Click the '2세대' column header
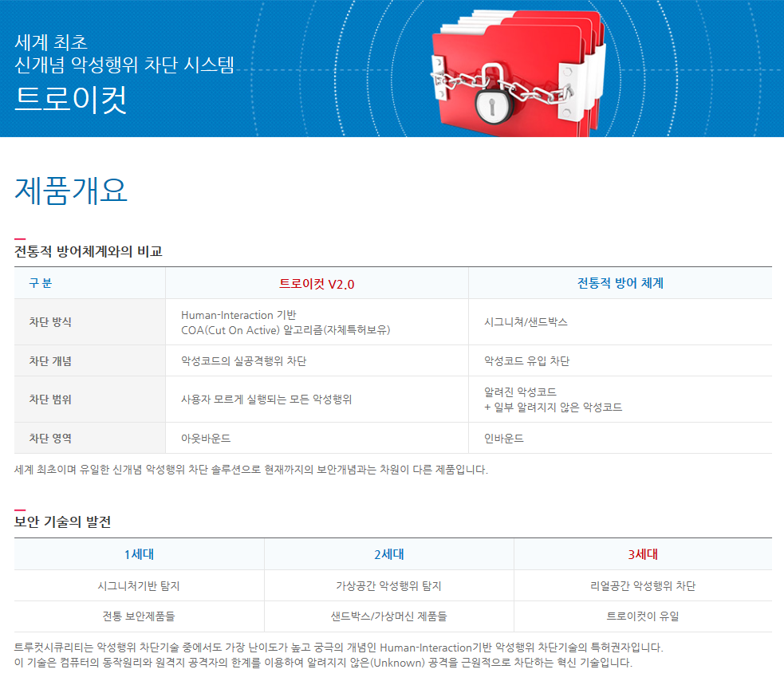784x689 pixels. [x=389, y=554]
